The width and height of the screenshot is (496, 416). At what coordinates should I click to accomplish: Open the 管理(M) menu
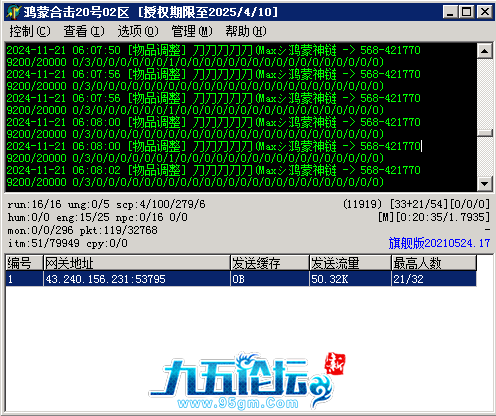(x=192, y=31)
